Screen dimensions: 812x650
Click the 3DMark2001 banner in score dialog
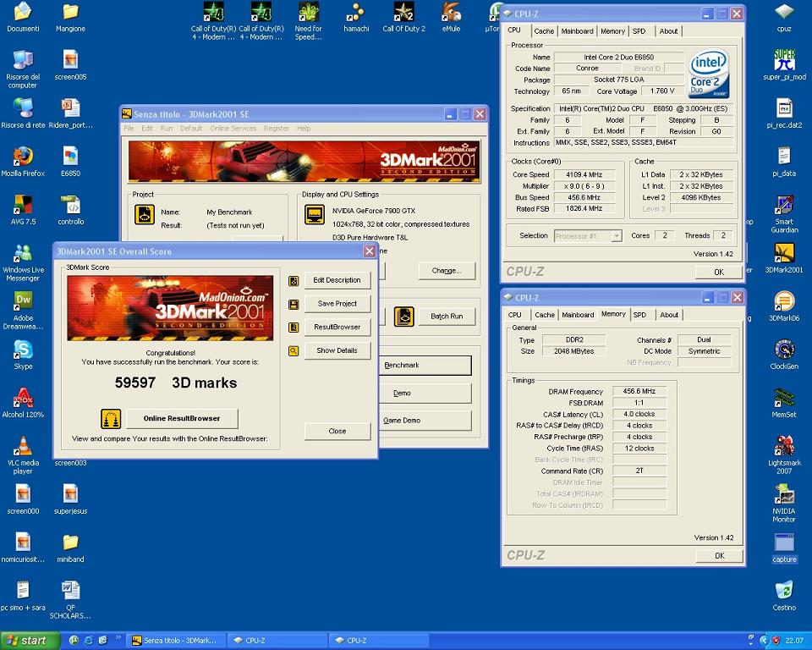click(170, 308)
